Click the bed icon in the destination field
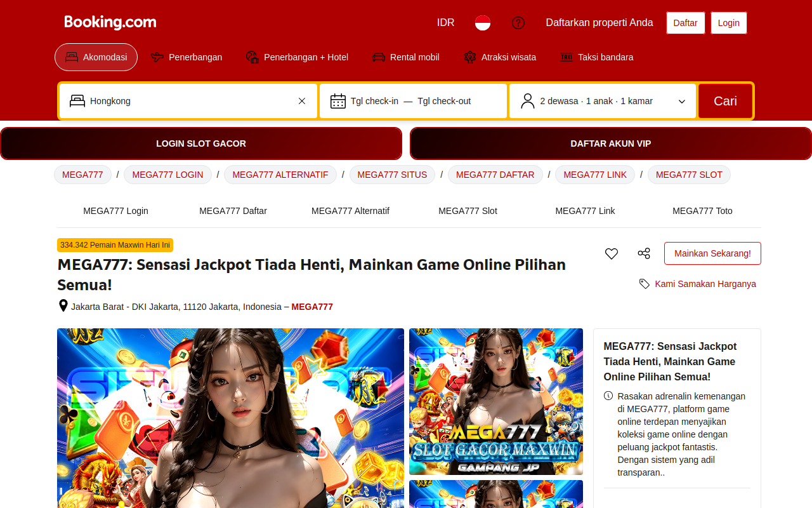This screenshot has height=508, width=812. coord(77,101)
